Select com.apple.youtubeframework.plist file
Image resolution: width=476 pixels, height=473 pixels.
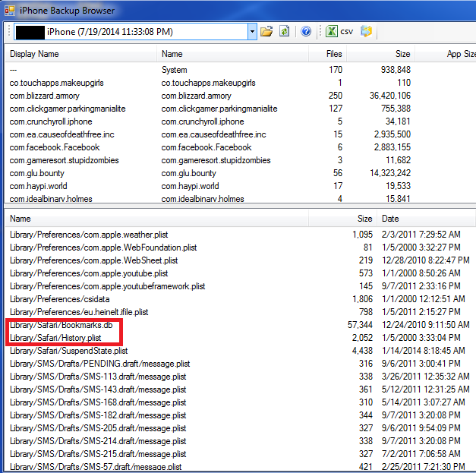pos(241,286)
